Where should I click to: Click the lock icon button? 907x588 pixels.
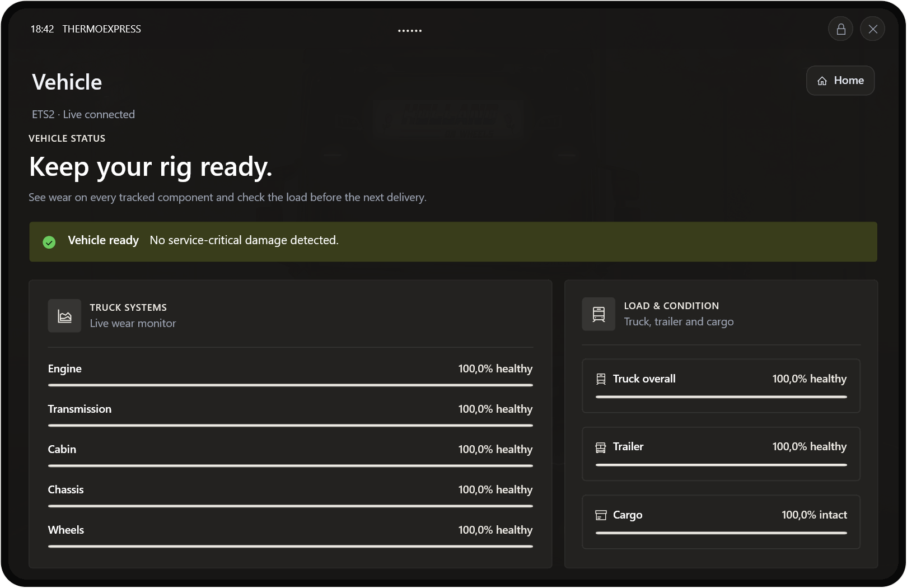840,29
